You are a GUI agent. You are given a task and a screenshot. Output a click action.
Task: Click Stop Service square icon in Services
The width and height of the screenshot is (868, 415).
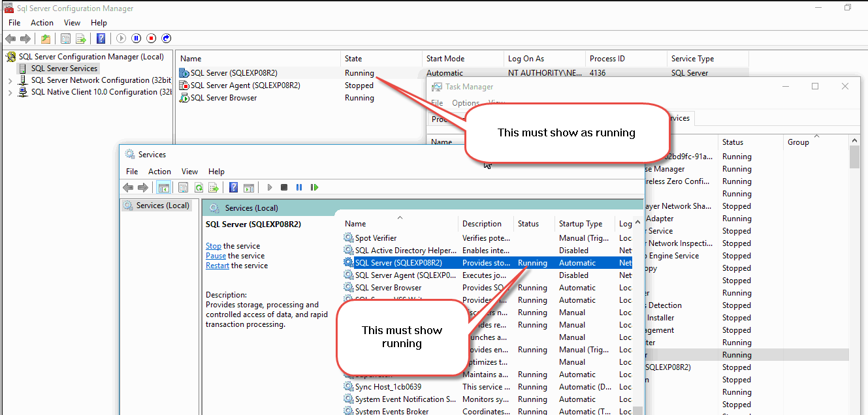(284, 187)
